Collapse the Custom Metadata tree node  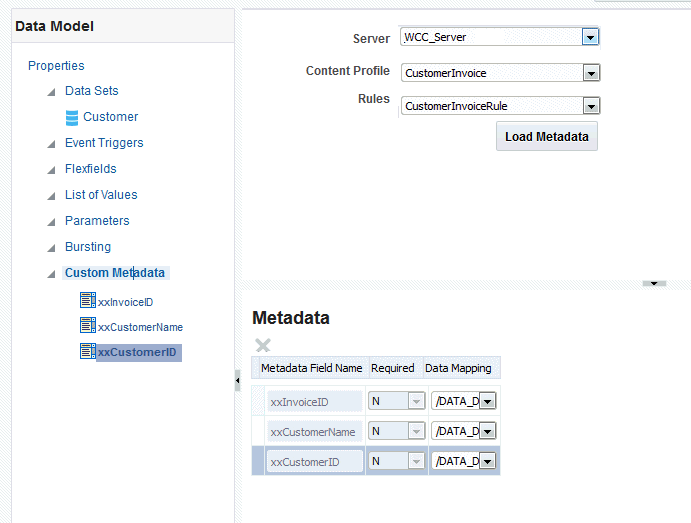click(x=52, y=274)
